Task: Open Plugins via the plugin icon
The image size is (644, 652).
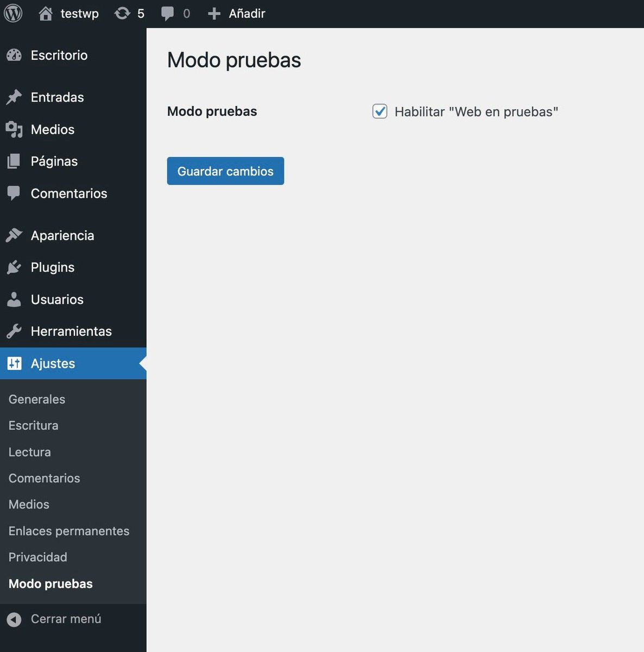Action: (x=13, y=267)
